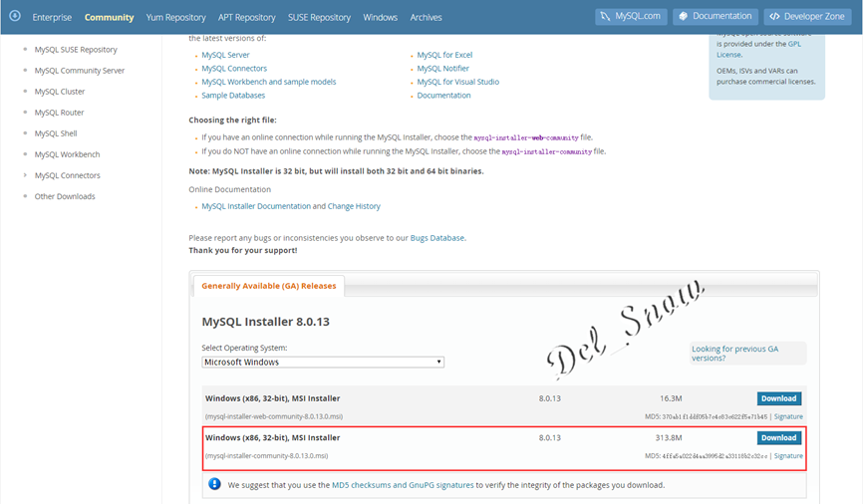The height and width of the screenshot is (504, 863).
Task: Open the MySQL Connectors link in the versions list
Action: 234,68
